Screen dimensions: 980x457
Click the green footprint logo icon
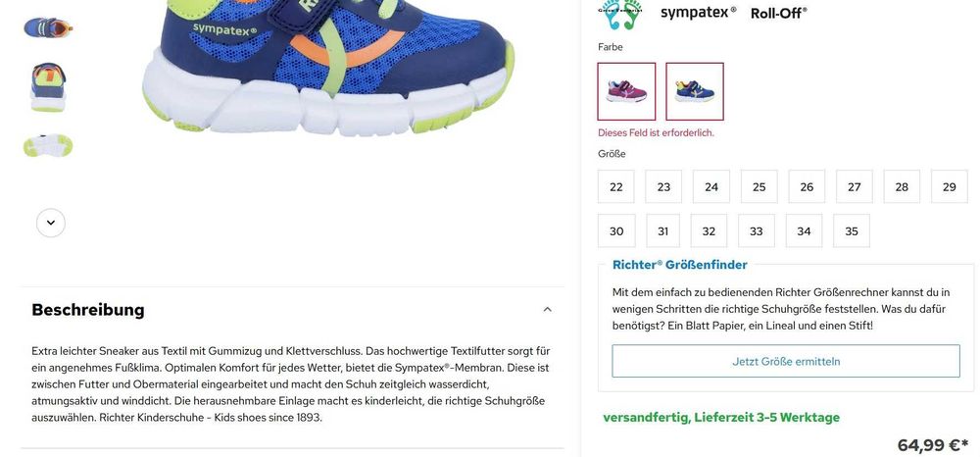click(x=622, y=14)
